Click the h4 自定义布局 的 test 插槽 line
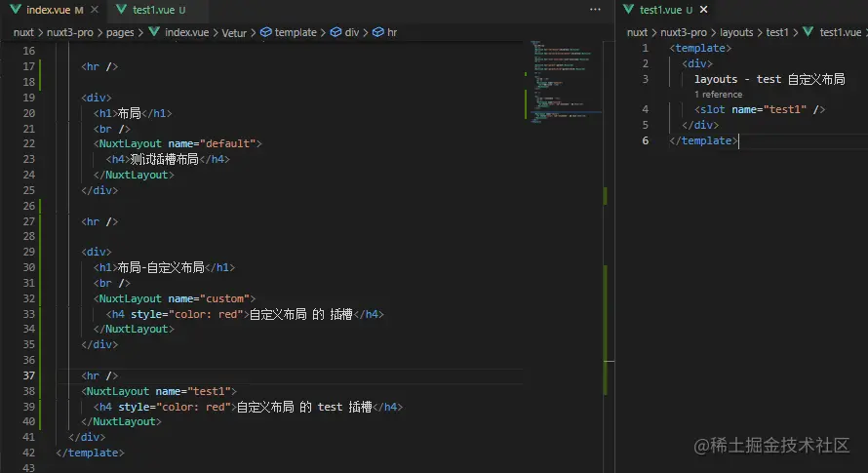 click(248, 407)
